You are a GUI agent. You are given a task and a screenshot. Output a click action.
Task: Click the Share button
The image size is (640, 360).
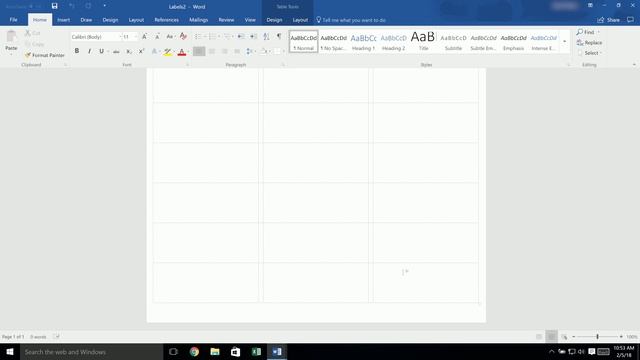[x=609, y=20]
